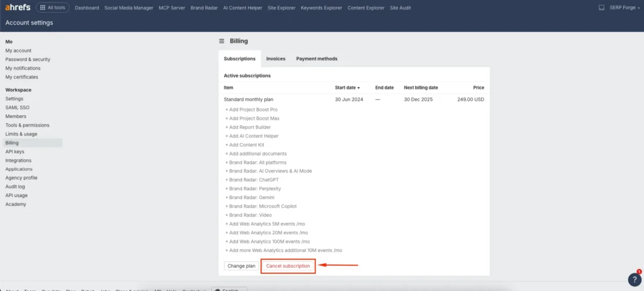Image resolution: width=644 pixels, height=291 pixels.
Task: Click + Add Project Boost Pro
Action: [x=252, y=110]
